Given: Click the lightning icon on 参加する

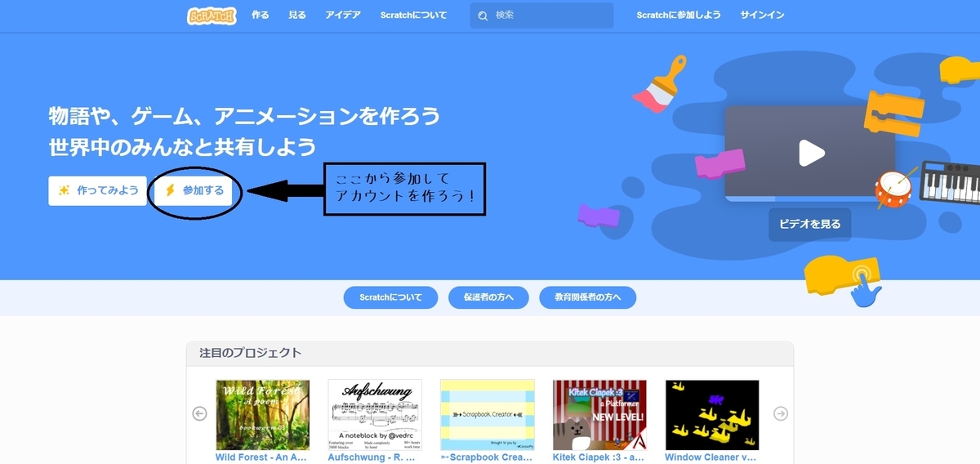Looking at the screenshot, I should 170,190.
